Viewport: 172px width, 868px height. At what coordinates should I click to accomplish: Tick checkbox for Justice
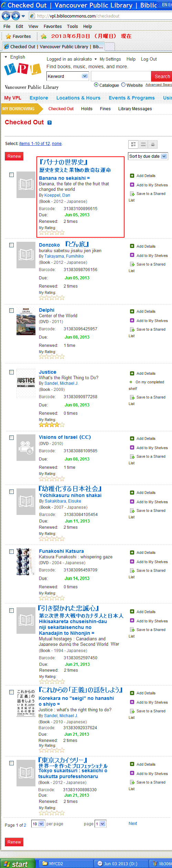coord(11,372)
